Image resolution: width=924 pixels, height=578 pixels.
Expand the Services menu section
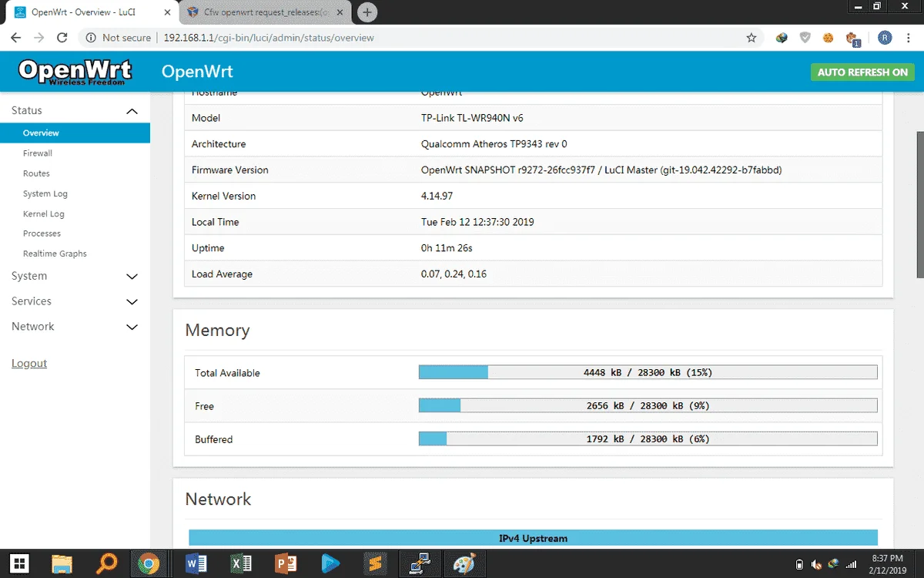(x=75, y=301)
